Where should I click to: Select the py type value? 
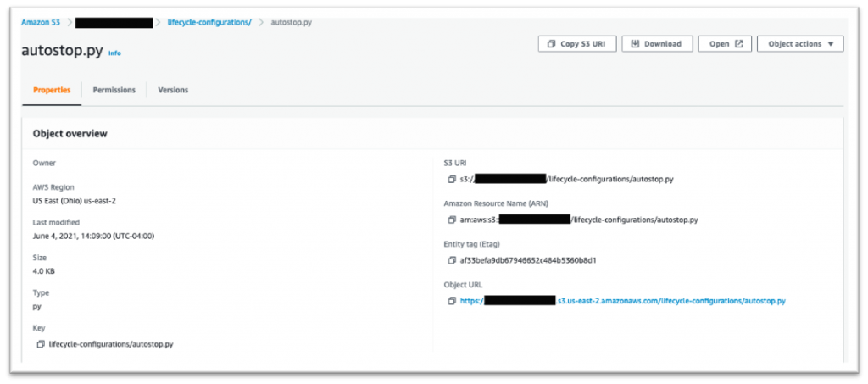pyautogui.click(x=37, y=307)
